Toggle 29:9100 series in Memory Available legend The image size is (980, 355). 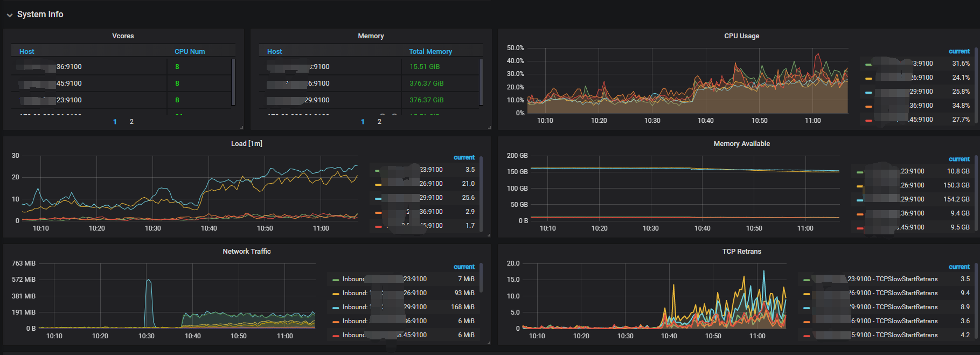coord(912,199)
